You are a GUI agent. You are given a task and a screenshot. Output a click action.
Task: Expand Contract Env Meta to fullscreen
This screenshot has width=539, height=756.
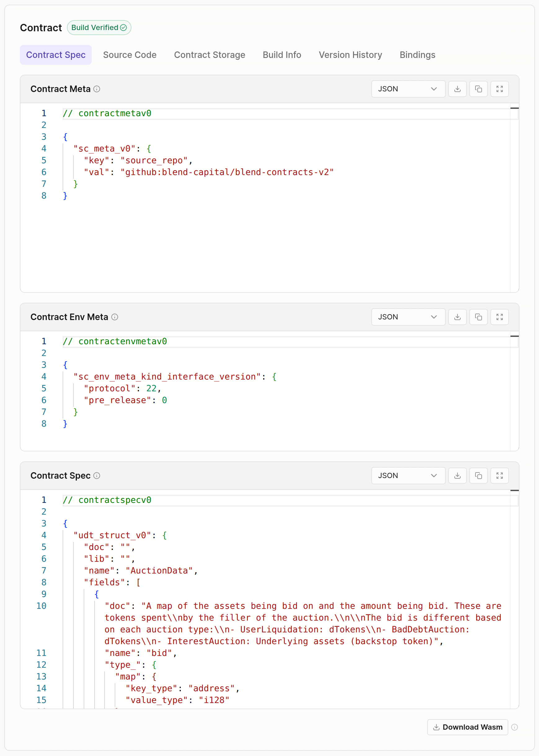point(500,317)
